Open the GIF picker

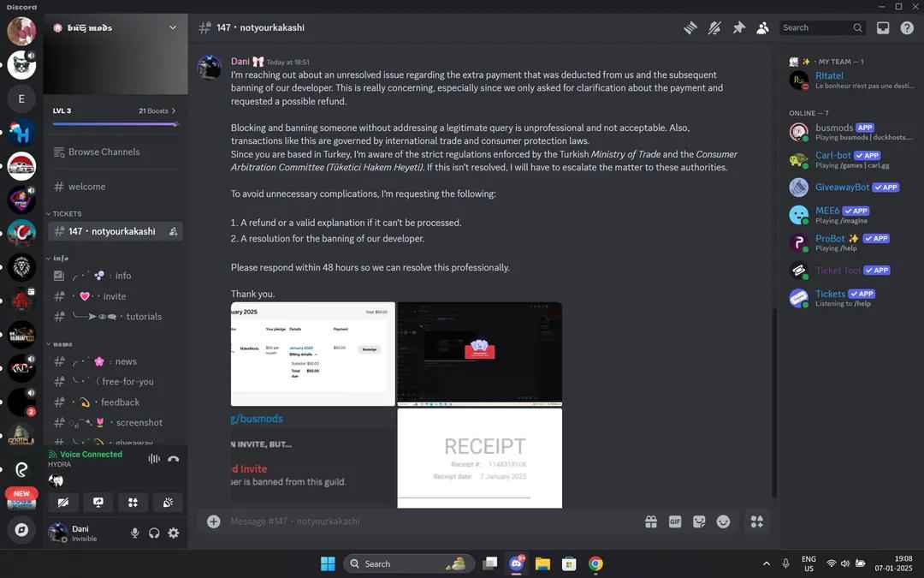pos(675,521)
